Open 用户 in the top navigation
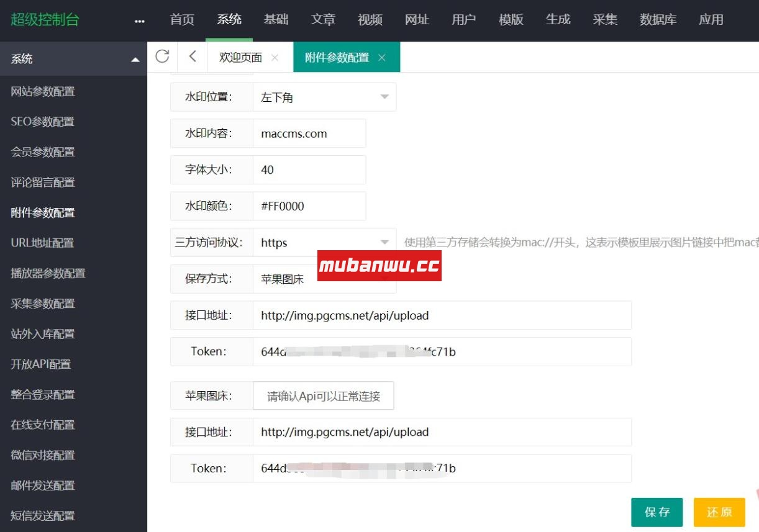This screenshot has height=532, width=759. tap(464, 20)
